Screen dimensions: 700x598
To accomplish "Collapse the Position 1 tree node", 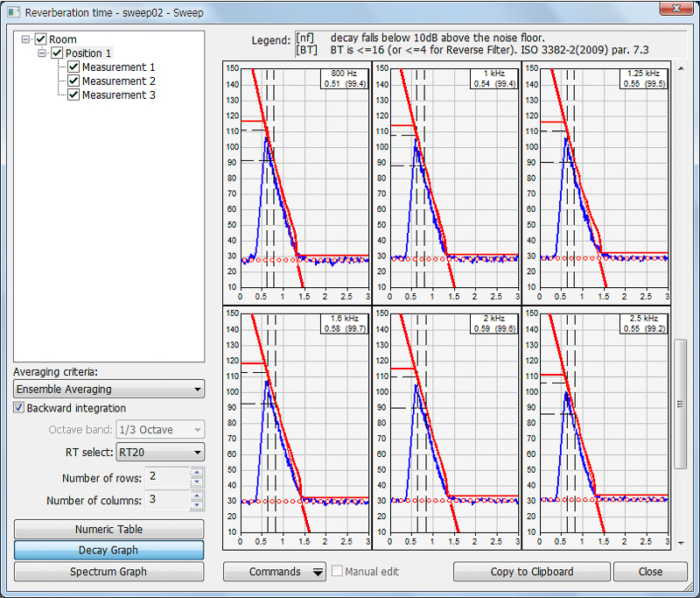I will pos(42,53).
